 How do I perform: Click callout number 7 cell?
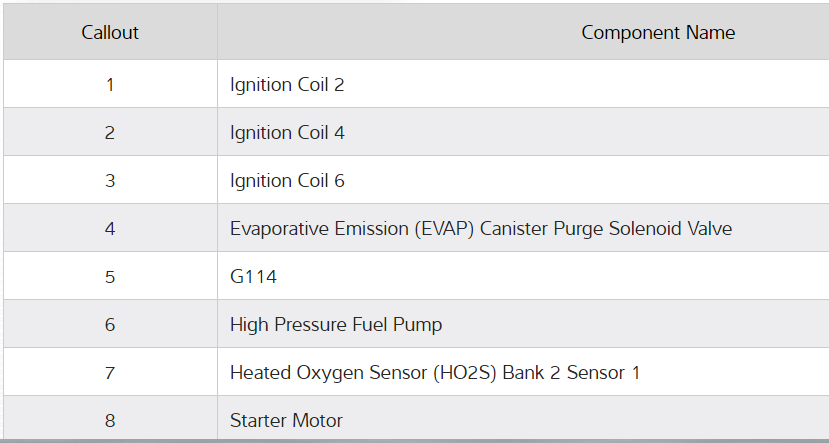[x=110, y=373]
